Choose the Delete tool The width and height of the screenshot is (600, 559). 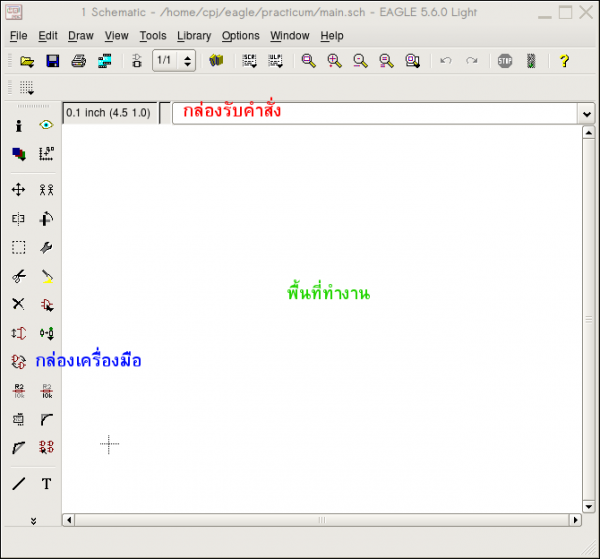click(x=18, y=304)
